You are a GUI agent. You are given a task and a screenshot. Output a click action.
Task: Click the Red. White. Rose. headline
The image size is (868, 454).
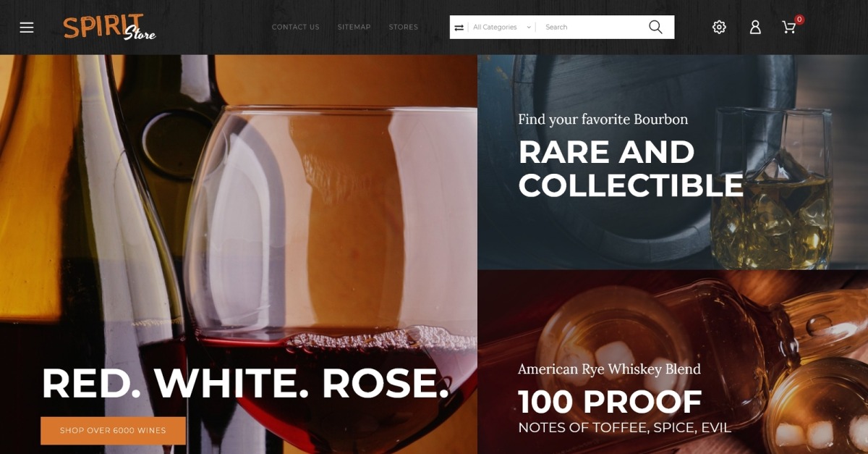[245, 383]
